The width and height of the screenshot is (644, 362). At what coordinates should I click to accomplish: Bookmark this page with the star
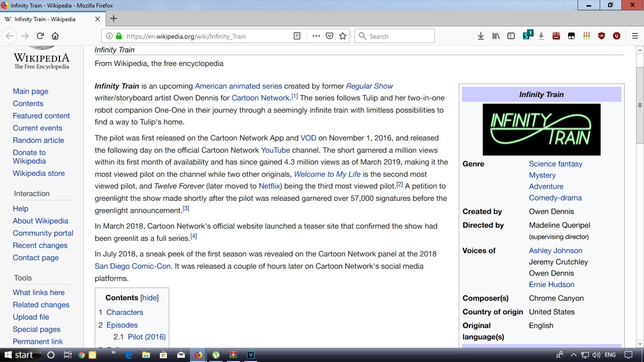click(x=343, y=36)
